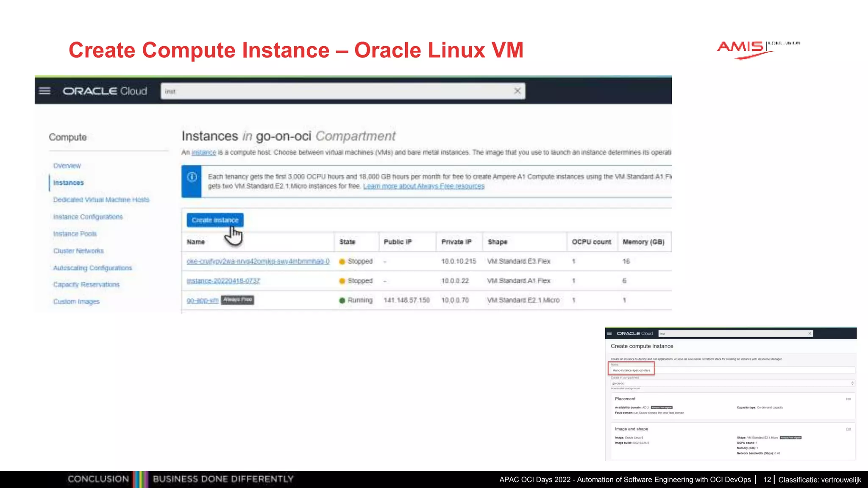Image resolution: width=868 pixels, height=488 pixels.
Task: Click the Shape column header
Action: coord(497,241)
